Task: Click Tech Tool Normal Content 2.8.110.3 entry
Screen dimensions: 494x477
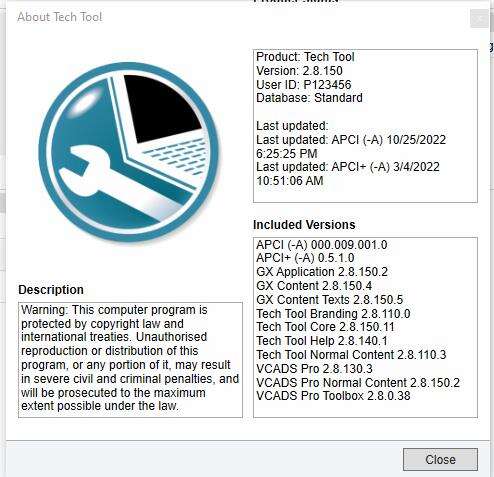Action: (351, 355)
